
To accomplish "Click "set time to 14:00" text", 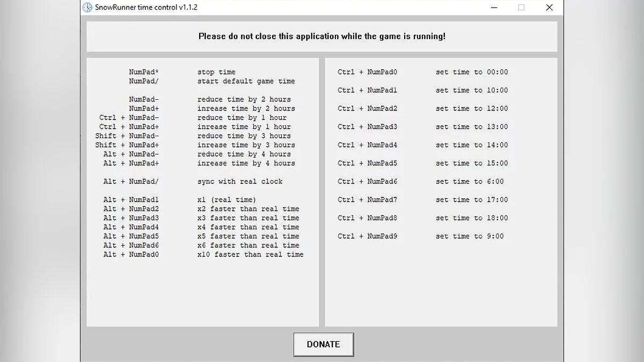I will pos(472,145).
